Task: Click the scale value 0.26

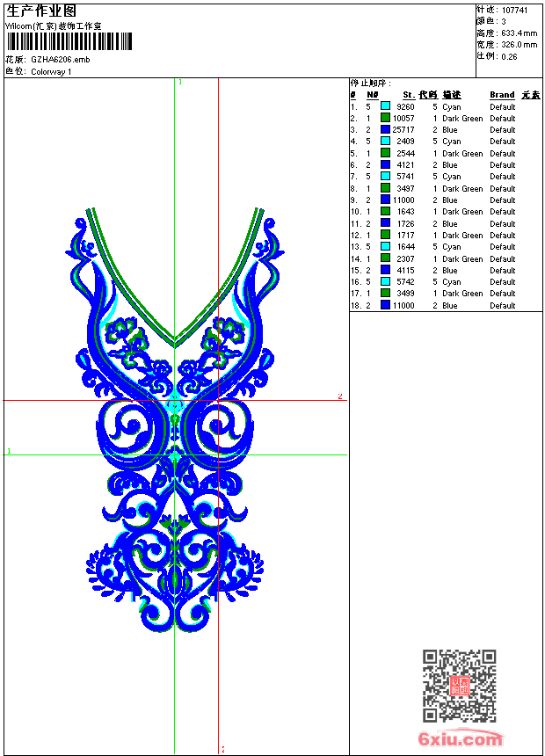Action: [510, 56]
